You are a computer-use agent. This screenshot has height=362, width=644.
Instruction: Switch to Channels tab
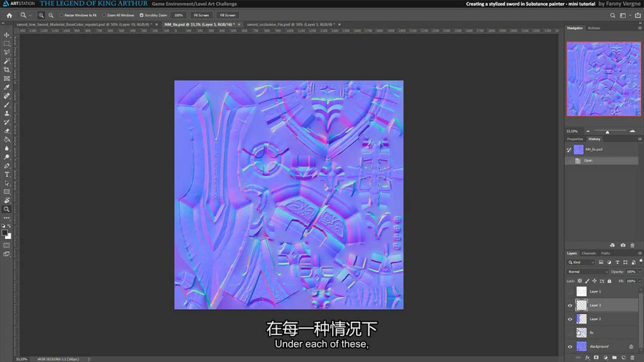tap(589, 253)
